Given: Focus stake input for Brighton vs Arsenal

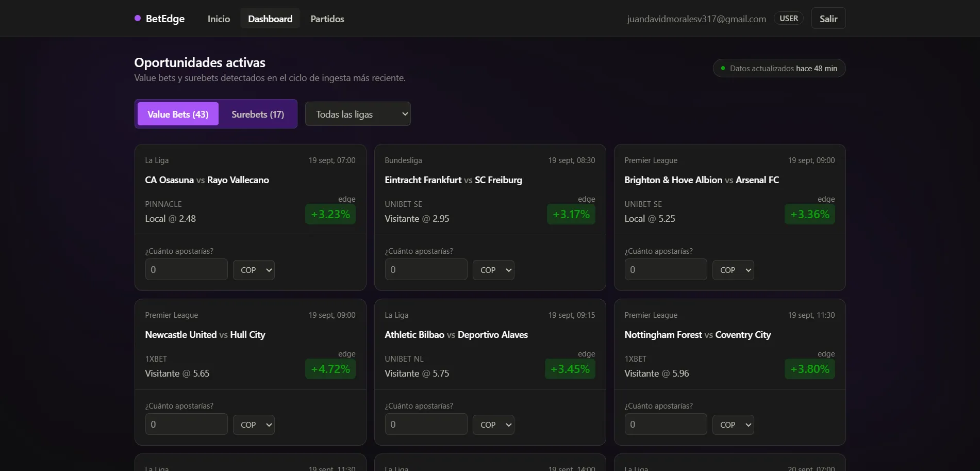Looking at the screenshot, I should [666, 270].
